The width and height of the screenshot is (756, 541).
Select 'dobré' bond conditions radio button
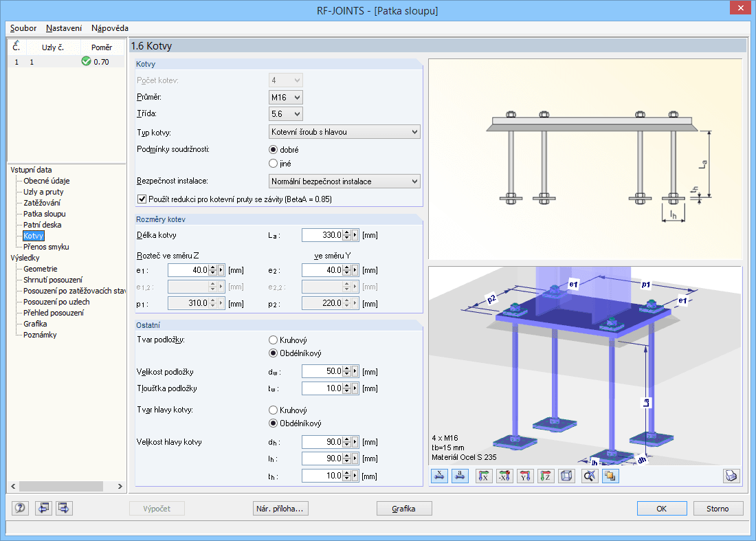coord(274,149)
